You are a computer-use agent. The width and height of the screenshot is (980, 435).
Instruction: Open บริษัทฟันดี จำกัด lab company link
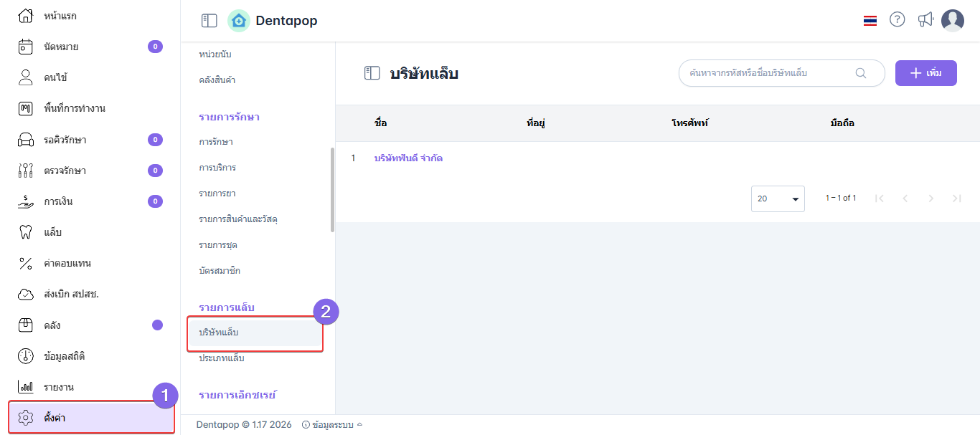tap(408, 158)
